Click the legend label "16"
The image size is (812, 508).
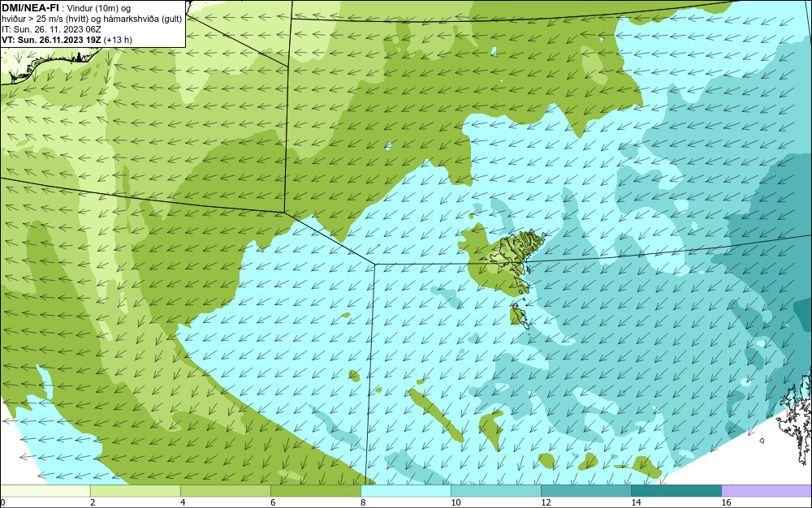(x=726, y=502)
